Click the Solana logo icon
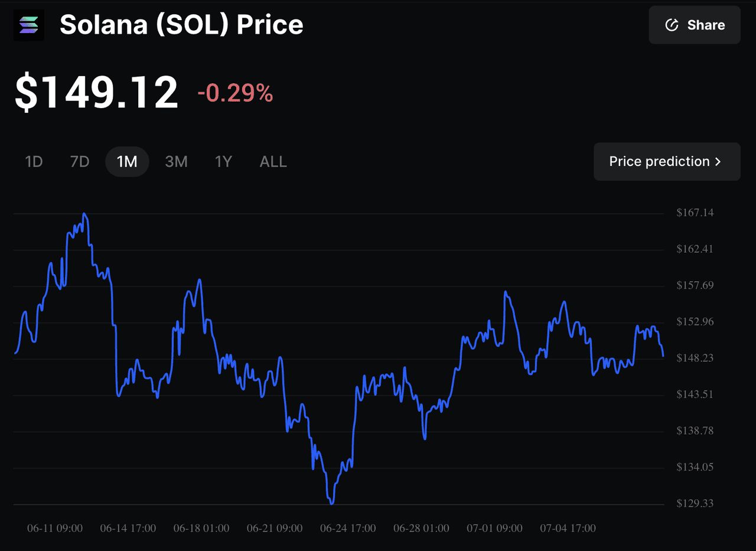Image resolution: width=756 pixels, height=551 pixels. coord(28,25)
